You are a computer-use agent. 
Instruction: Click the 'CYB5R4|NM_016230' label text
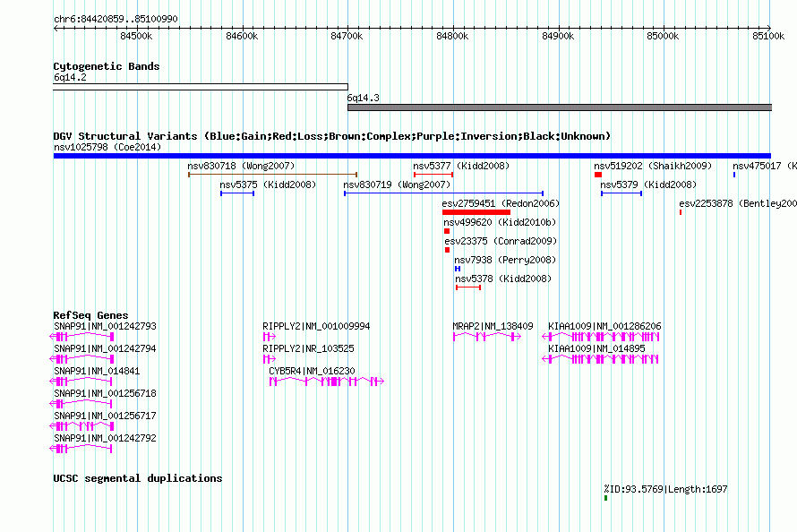[313, 371]
